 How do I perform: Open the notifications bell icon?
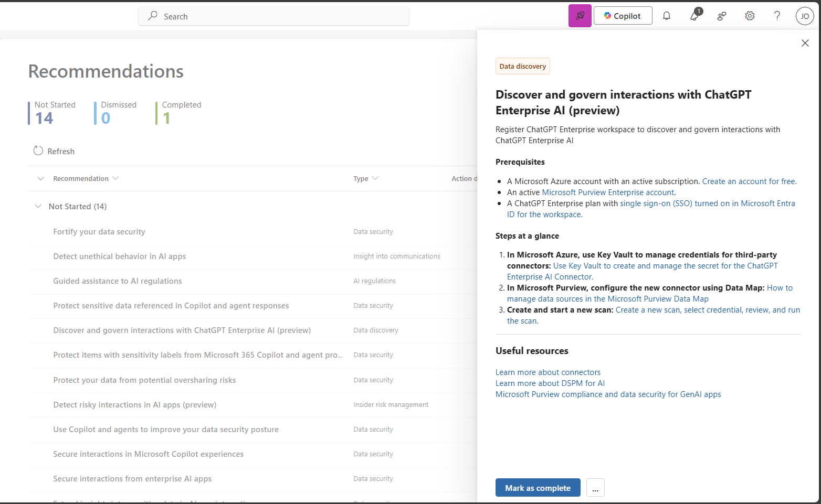click(x=667, y=16)
